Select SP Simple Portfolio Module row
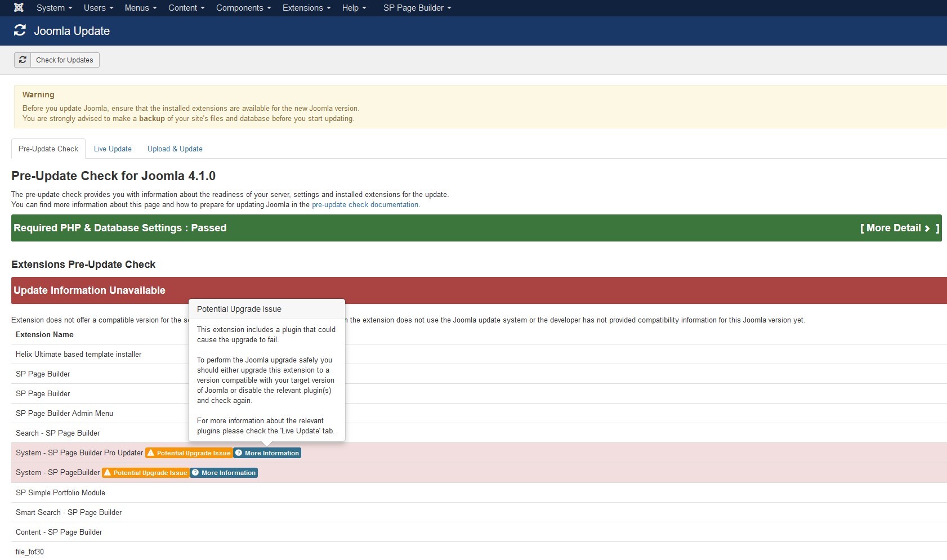Screen dimensions: 947x560 479,492
